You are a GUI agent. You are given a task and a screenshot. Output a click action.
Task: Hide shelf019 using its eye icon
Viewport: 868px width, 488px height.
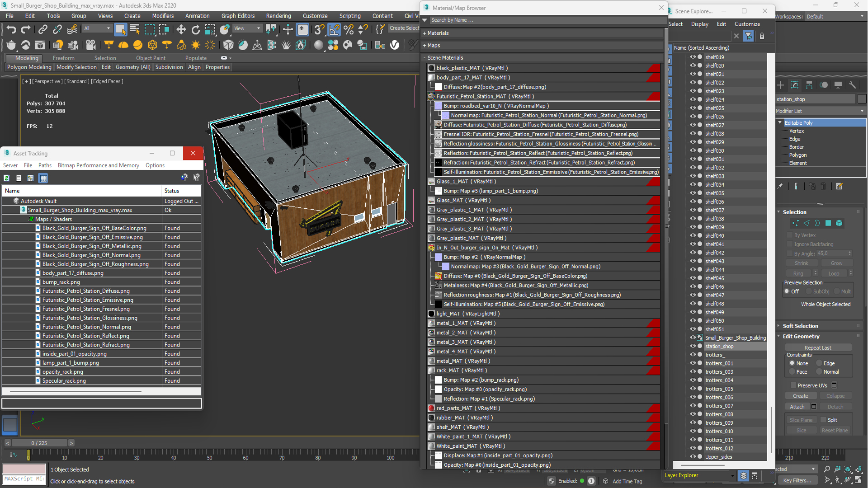[x=693, y=57]
